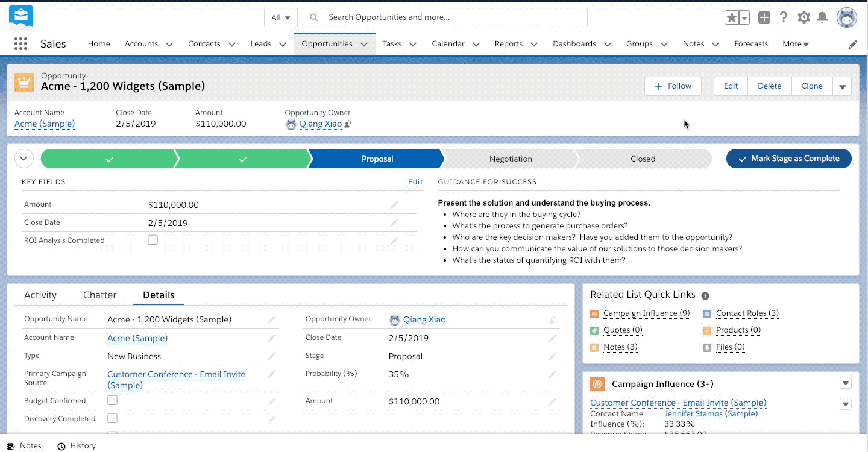
Task: Switch to the Activity tab
Action: click(x=40, y=295)
